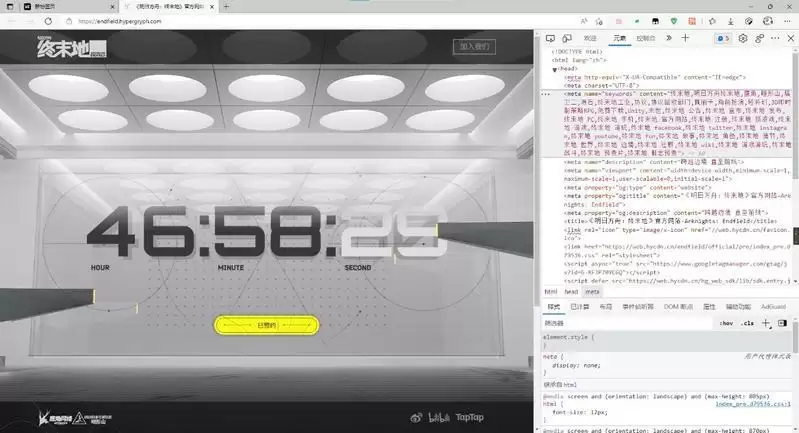Click the yellow reserved button
Viewport: 799px width, 433px height.
tap(267, 324)
